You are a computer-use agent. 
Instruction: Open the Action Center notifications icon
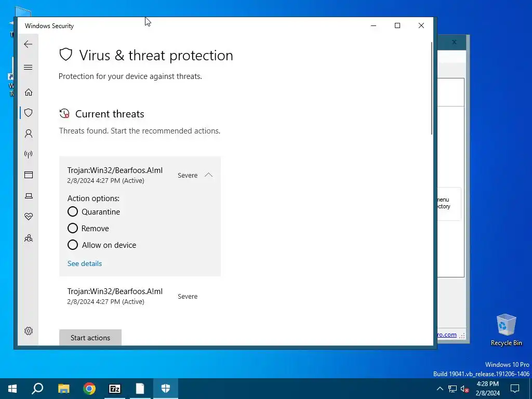tap(515, 389)
